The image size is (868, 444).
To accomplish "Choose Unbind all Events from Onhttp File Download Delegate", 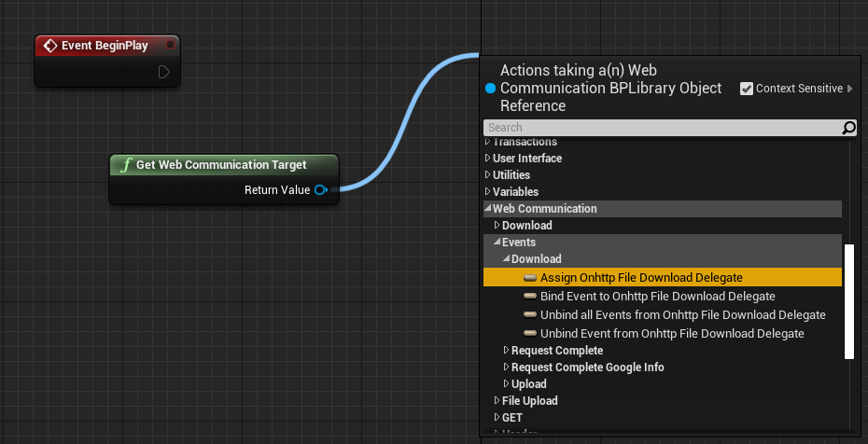I will pyautogui.click(x=682, y=315).
